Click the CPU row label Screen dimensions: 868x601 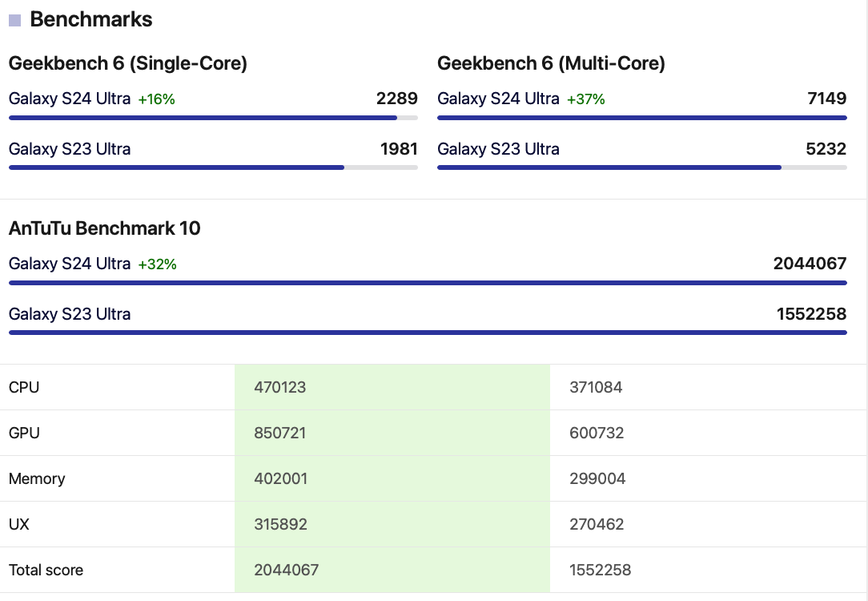(x=24, y=387)
